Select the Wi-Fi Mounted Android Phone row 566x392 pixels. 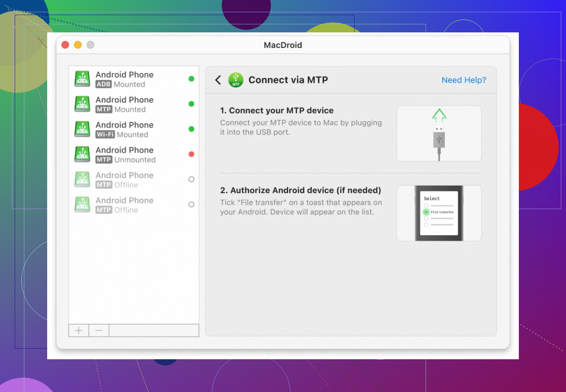[134, 130]
